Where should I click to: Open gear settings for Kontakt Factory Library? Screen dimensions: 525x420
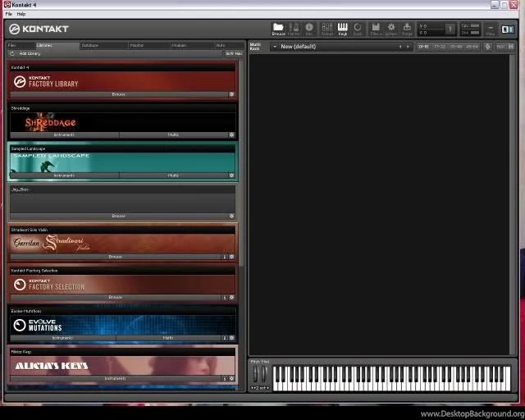pyautogui.click(x=231, y=94)
